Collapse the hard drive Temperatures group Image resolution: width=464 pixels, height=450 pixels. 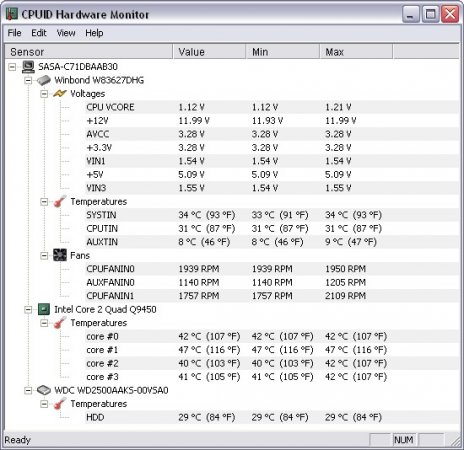[44, 404]
